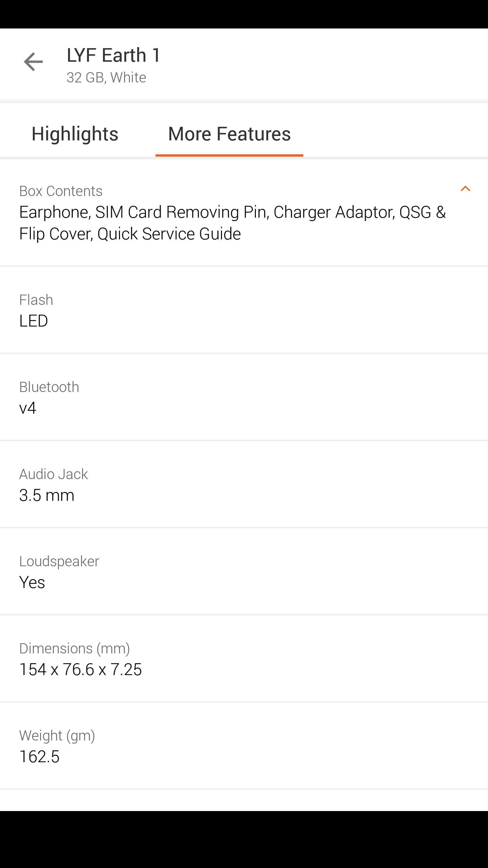This screenshot has height=868, width=488.
Task: Go back using the arrow icon
Action: [x=33, y=62]
